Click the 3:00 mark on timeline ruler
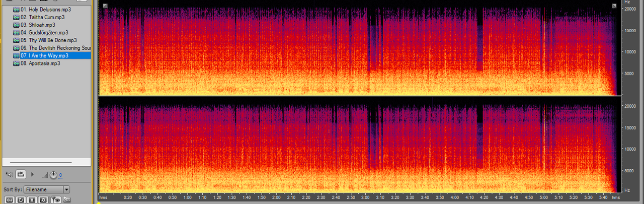Image resolution: width=644 pixels, height=204 pixels. click(x=365, y=198)
